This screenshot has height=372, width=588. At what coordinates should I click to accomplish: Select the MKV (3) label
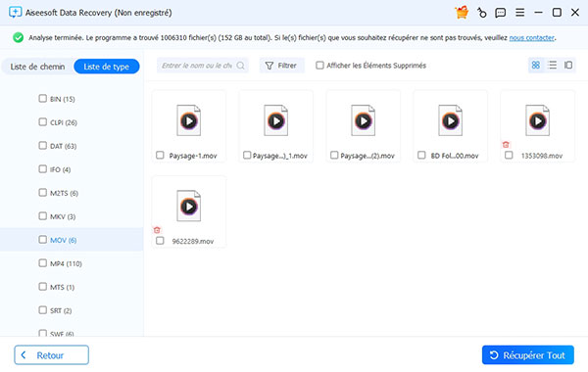[63, 216]
